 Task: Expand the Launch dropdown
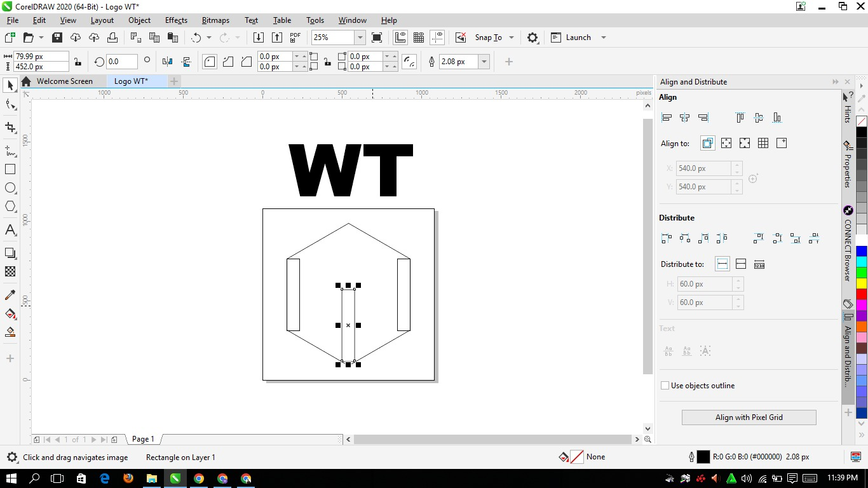coord(604,37)
